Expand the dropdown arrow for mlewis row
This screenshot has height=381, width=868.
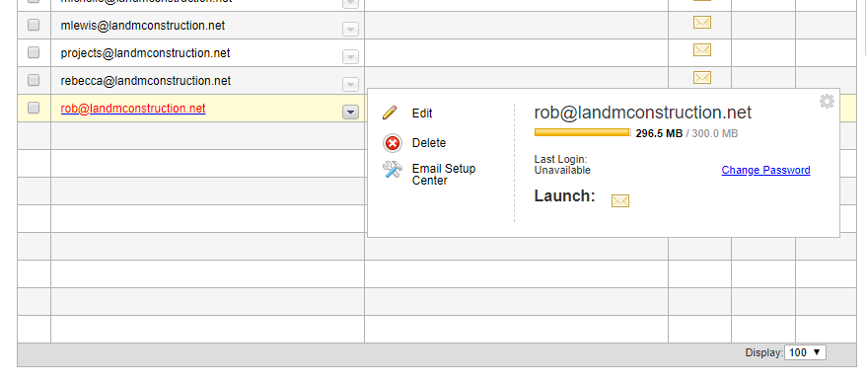(x=350, y=29)
